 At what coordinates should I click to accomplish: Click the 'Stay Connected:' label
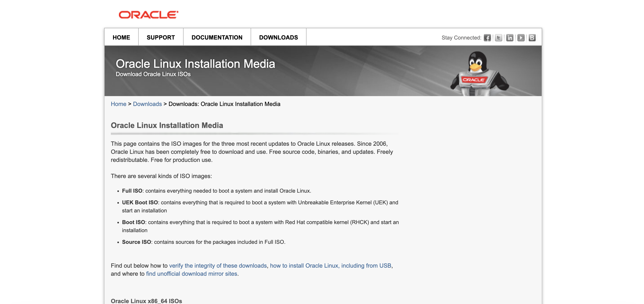tap(461, 38)
